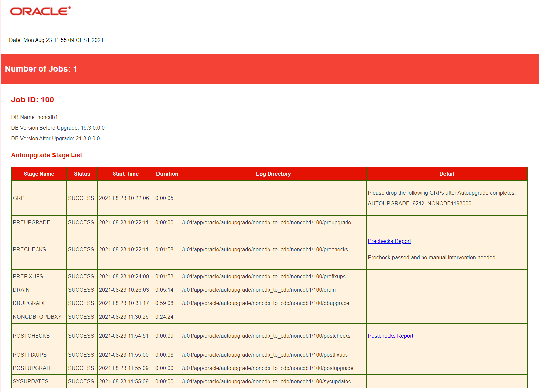Screen dimensions: 539x392
Task: Select the Stage Name column header
Action: [x=39, y=174]
